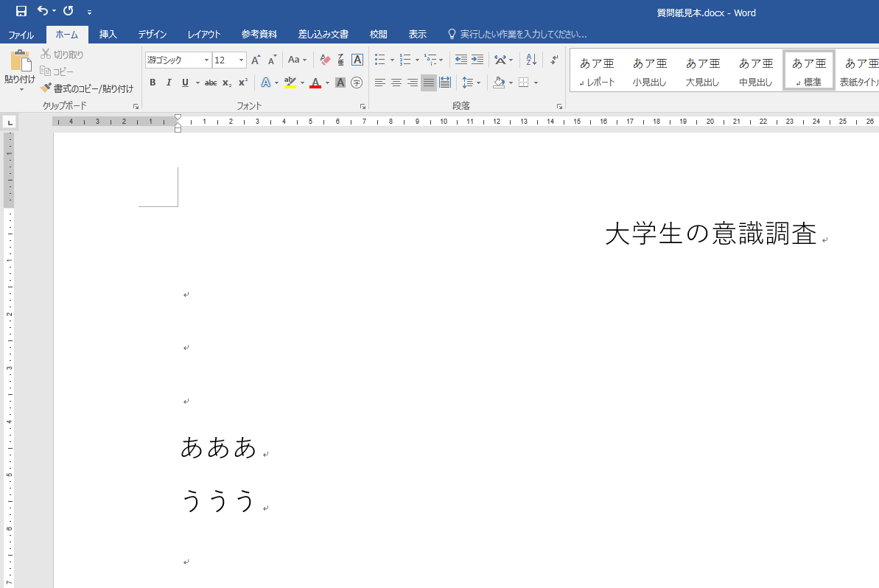Align text left
The height and width of the screenshot is (588, 879).
coord(379,83)
